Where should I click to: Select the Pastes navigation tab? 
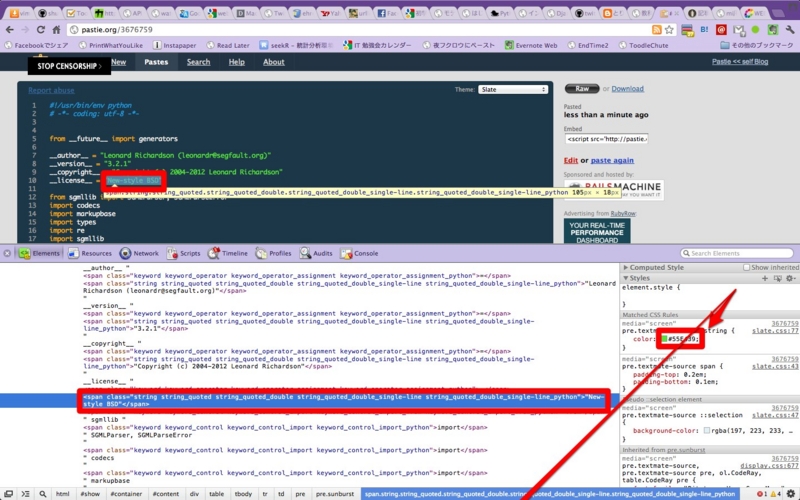pyautogui.click(x=156, y=62)
